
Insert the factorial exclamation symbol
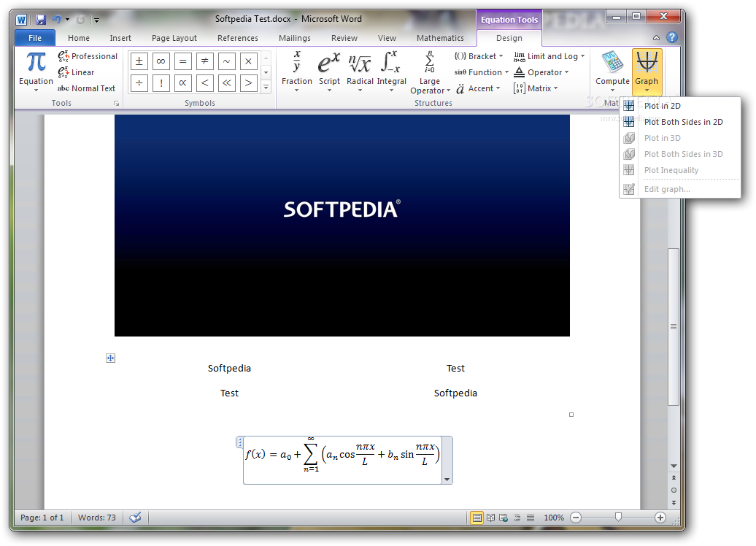161,83
